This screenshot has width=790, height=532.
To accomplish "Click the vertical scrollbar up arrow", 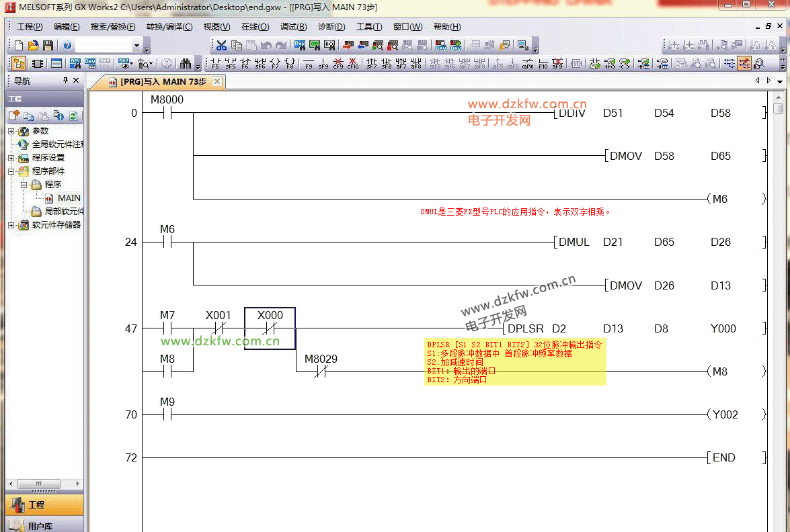I will click(x=778, y=97).
